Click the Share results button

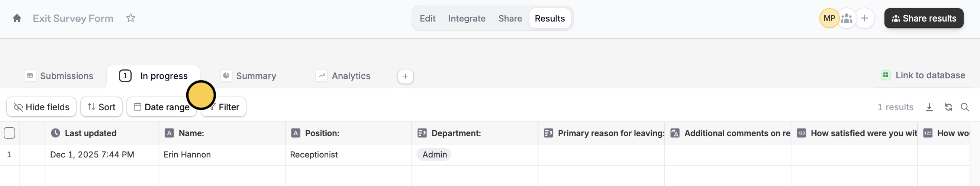tap(923, 18)
